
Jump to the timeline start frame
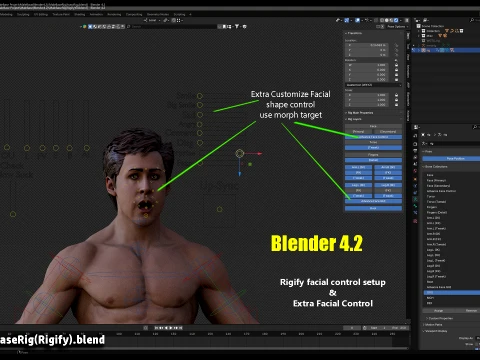[x=156, y=328]
